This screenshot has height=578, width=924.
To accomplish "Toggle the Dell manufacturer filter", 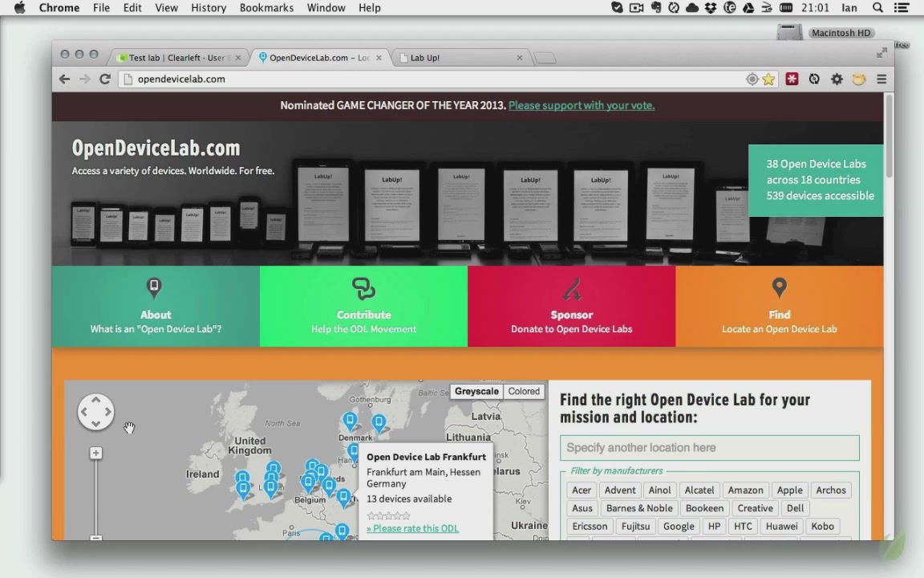I will tap(795, 508).
